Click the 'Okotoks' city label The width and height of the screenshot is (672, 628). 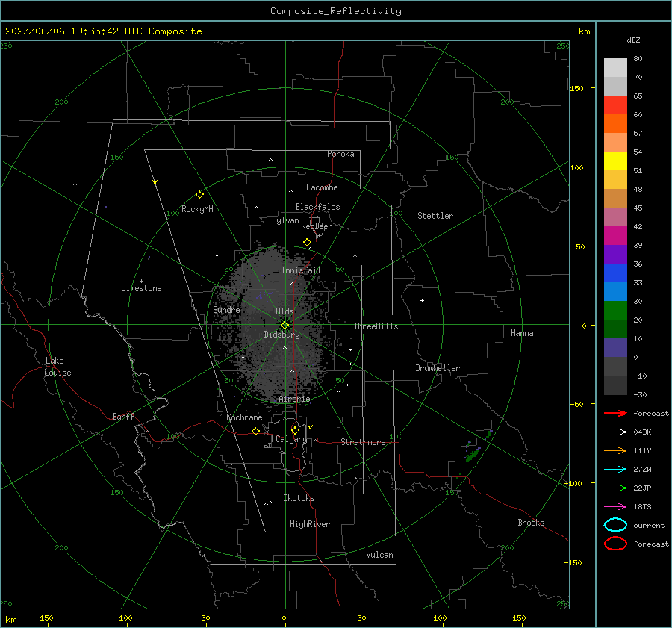click(x=299, y=498)
